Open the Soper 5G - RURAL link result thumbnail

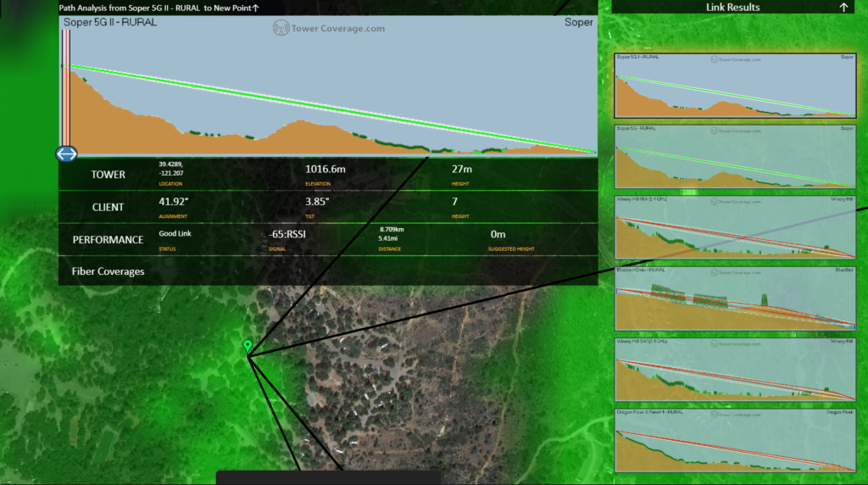(x=735, y=157)
